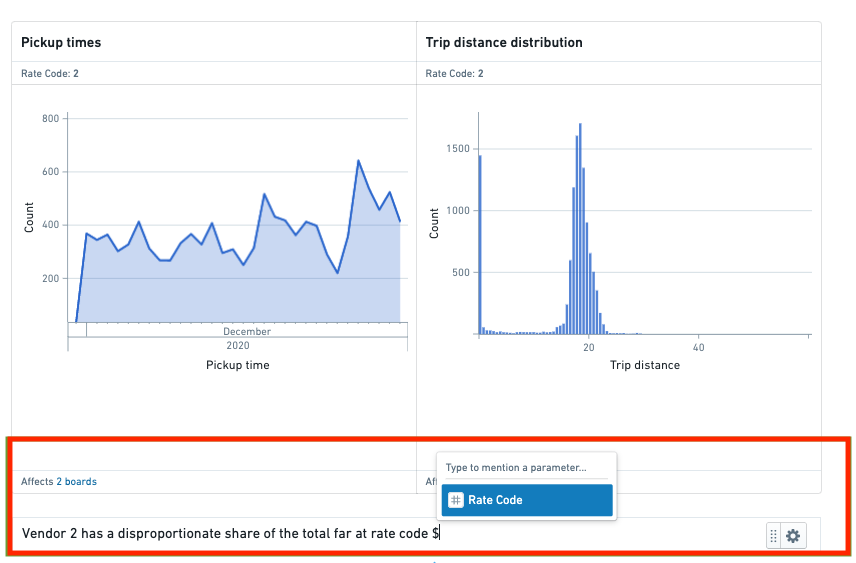
Task: Click the 800 tick on pickup chart
Action: click(50, 118)
